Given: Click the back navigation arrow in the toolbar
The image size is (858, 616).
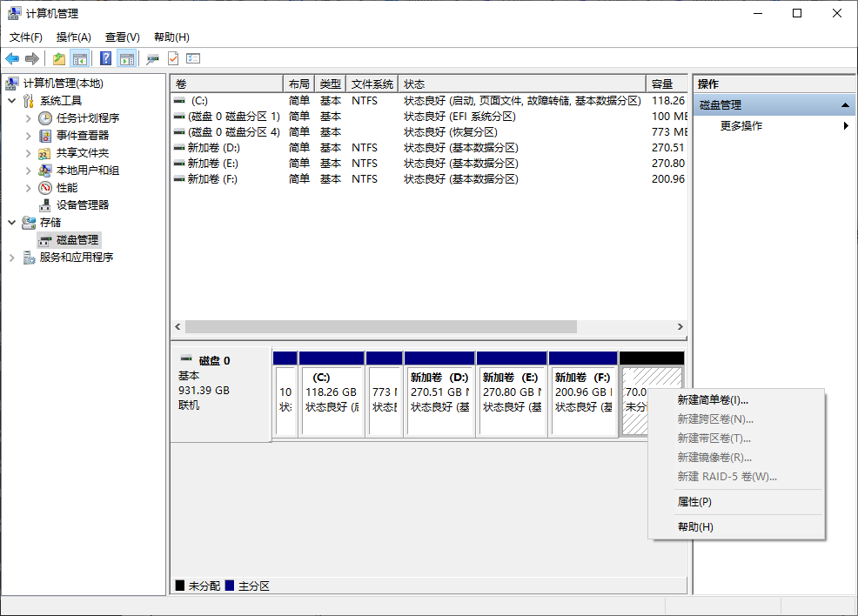Looking at the screenshot, I should tap(12, 58).
